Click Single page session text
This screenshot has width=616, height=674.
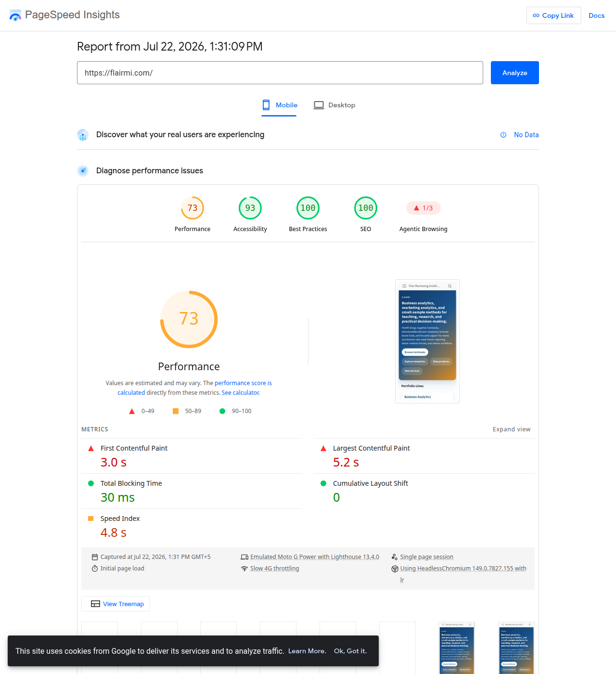[427, 557]
